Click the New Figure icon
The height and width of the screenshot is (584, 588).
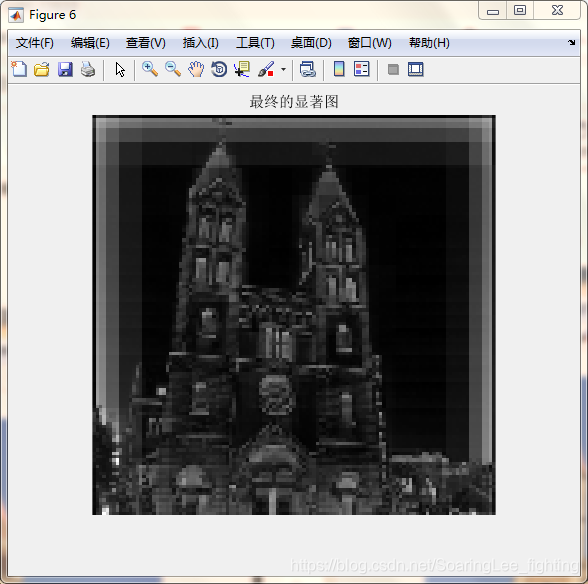[x=19, y=69]
